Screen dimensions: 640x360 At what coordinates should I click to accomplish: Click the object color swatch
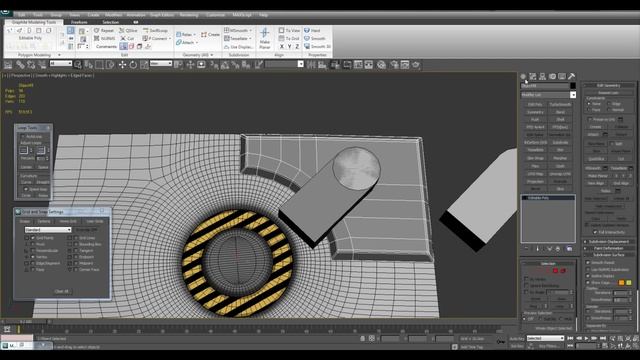pos(573,86)
